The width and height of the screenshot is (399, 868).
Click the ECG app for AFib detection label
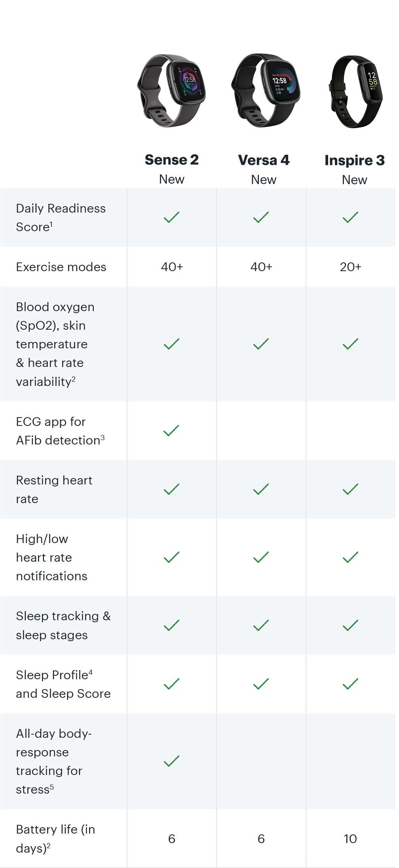[x=60, y=431]
